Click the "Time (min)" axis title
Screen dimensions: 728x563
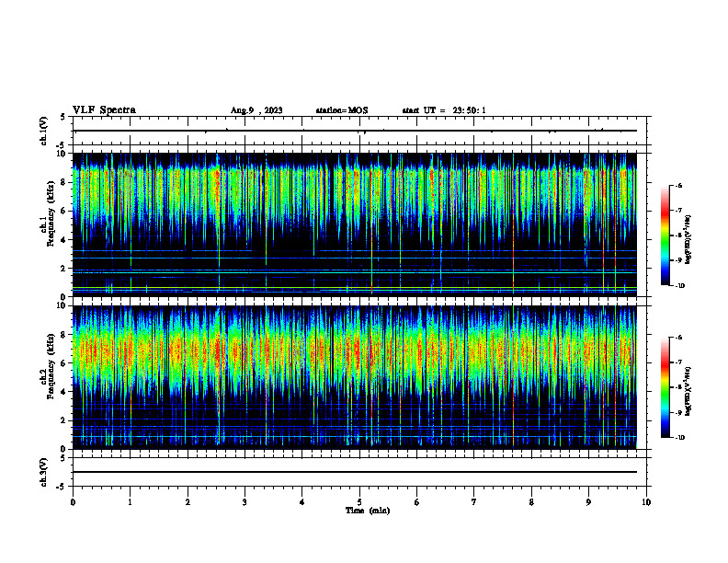(368, 511)
